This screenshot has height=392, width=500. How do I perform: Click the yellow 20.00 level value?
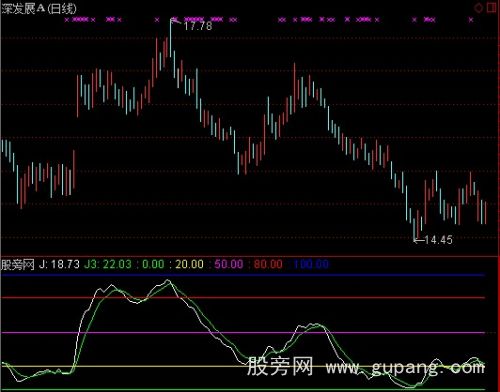tap(189, 264)
